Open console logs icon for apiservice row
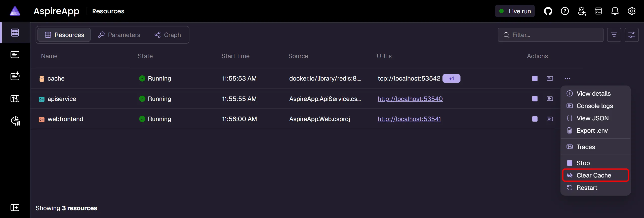 tap(550, 99)
